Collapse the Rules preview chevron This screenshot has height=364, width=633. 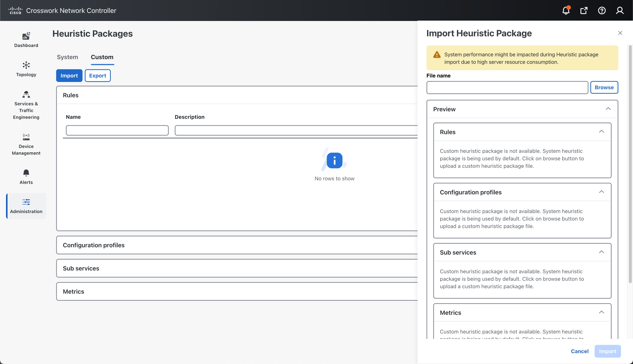click(601, 131)
